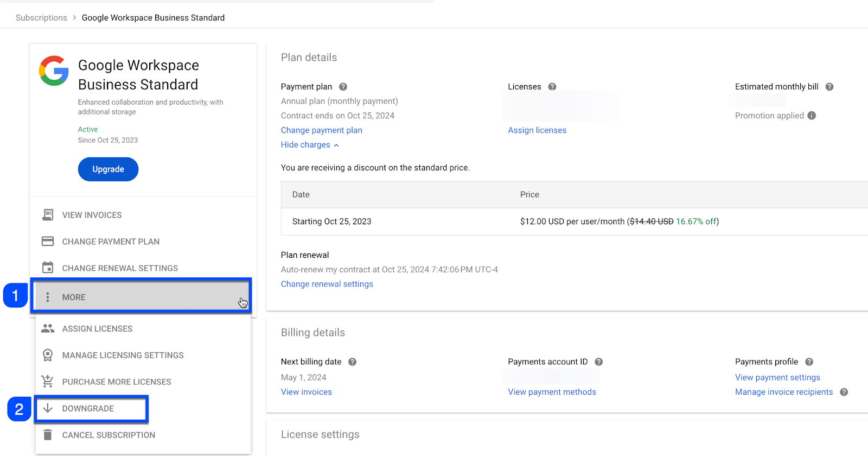
Task: Click the info icon beside Promotion applied
Action: (812, 116)
